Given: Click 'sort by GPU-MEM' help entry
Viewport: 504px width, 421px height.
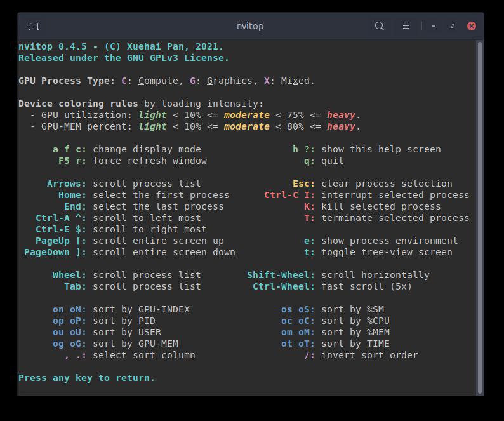Looking at the screenshot, I should pyautogui.click(x=135, y=344).
